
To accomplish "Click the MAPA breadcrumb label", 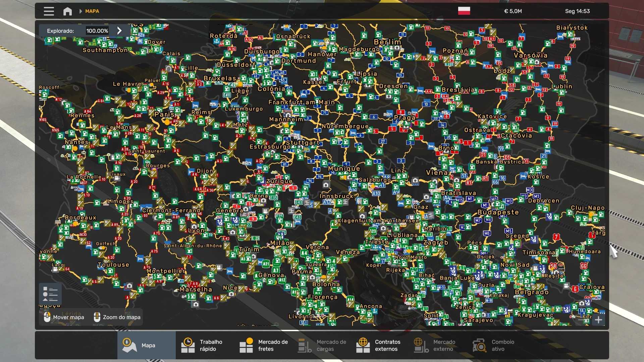I will click(92, 11).
